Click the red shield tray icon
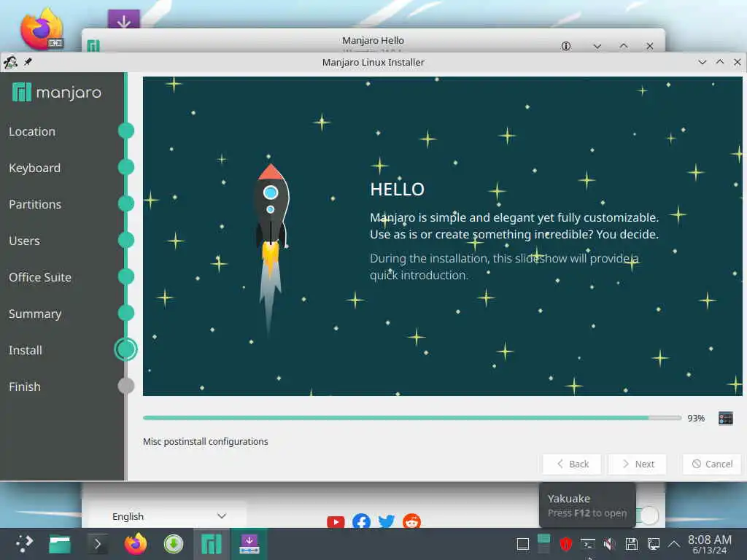Screen dimensions: 747x560 coord(565,544)
